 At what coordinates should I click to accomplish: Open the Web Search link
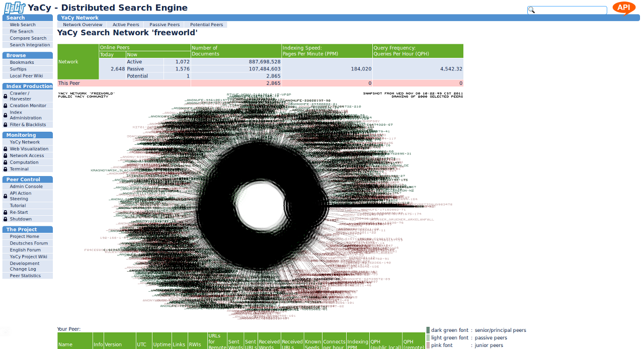click(x=23, y=25)
